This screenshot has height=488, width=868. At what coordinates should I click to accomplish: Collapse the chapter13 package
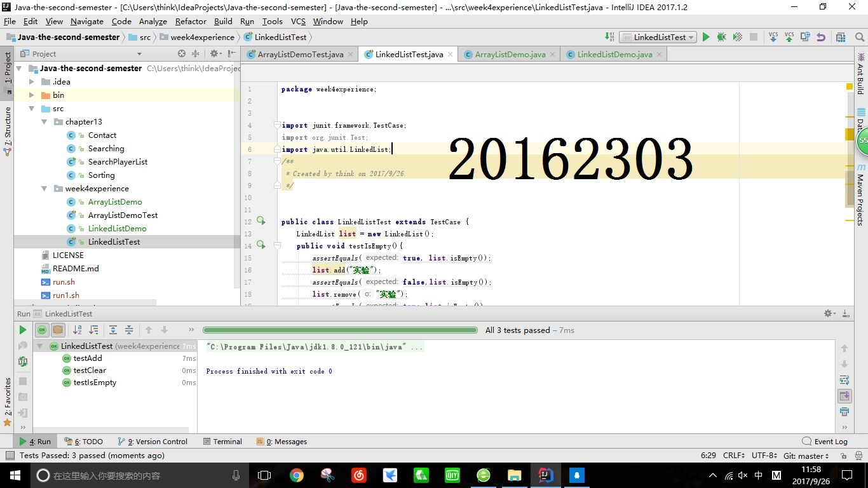click(x=44, y=122)
